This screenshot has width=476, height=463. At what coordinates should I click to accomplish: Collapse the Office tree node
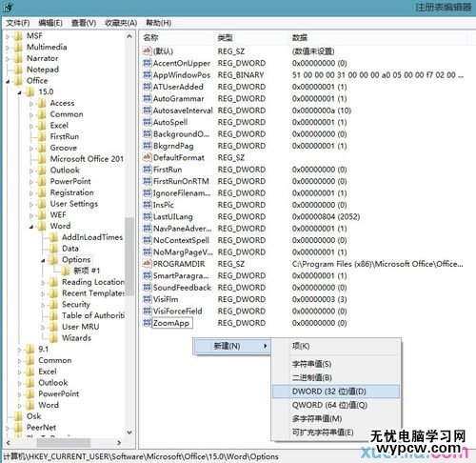coord(8,81)
